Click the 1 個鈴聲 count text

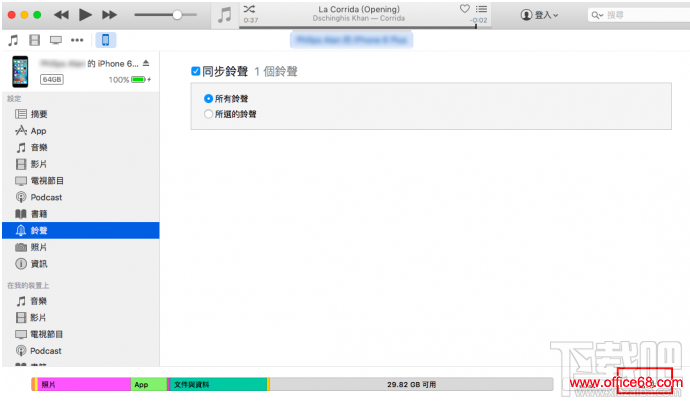click(x=276, y=71)
